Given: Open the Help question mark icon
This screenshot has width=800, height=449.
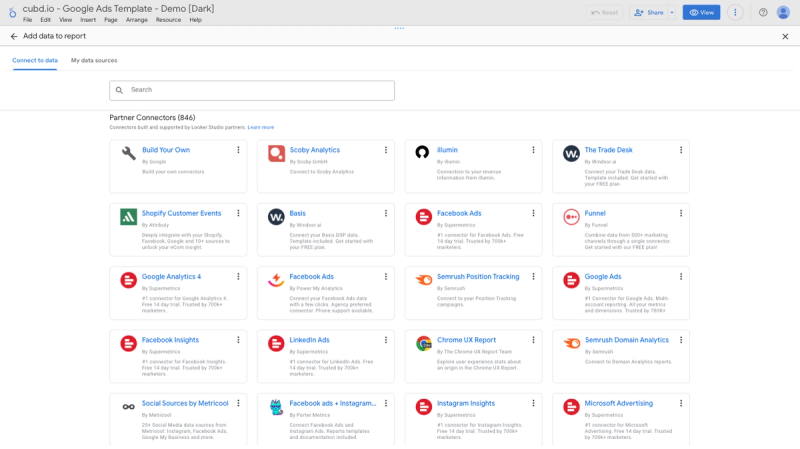Looking at the screenshot, I should pos(763,12).
